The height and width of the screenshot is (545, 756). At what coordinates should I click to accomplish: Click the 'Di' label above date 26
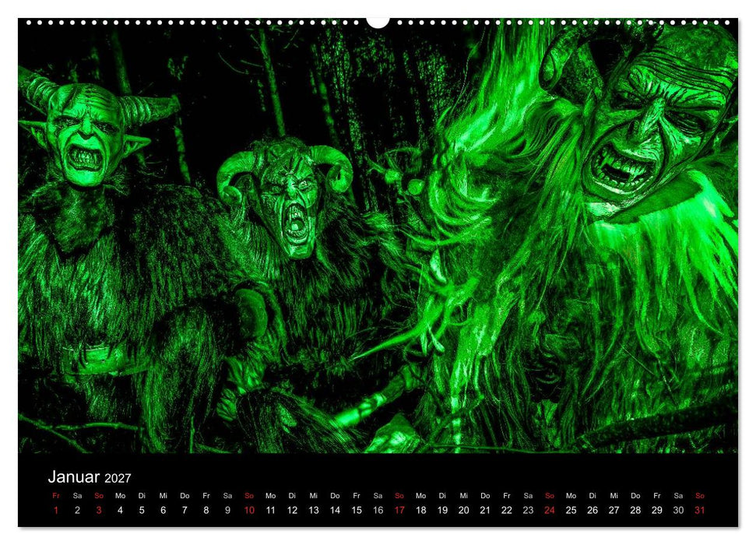click(x=592, y=496)
